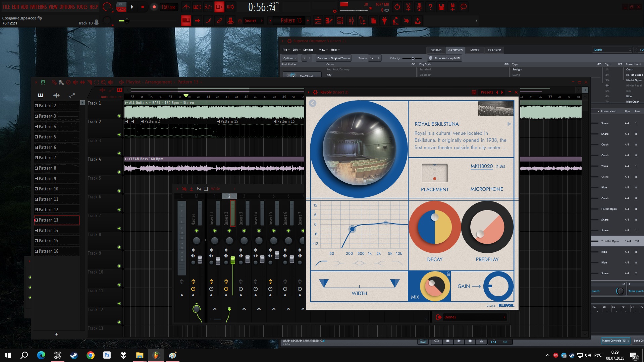Switch PAT/SONG mode toggle
The image size is (644, 362).
tap(121, 7)
